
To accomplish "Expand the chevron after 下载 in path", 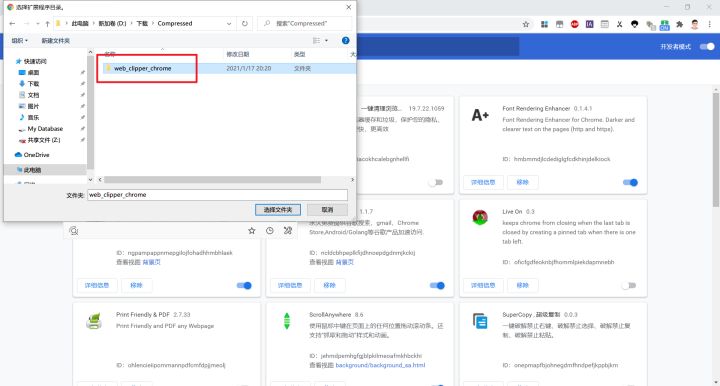I will click(153, 23).
